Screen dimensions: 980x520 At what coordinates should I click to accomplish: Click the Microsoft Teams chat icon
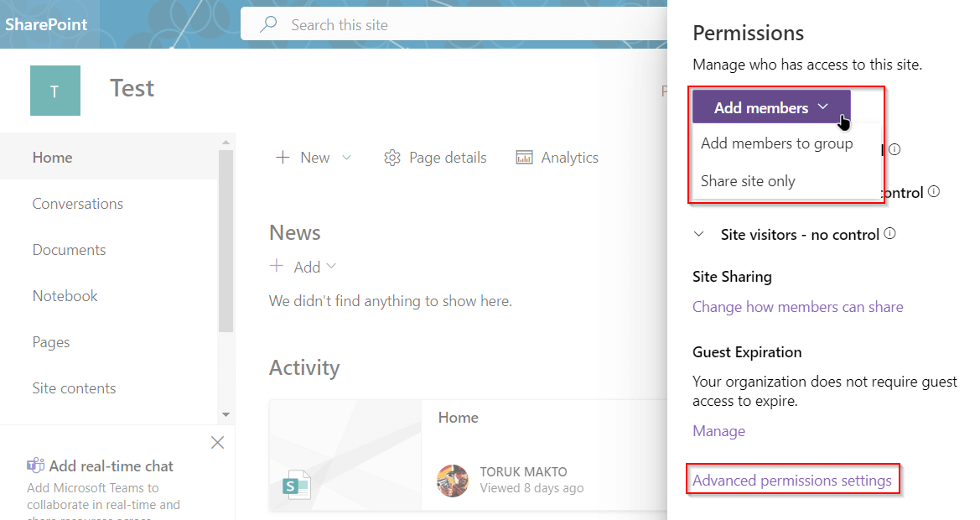tap(35, 465)
